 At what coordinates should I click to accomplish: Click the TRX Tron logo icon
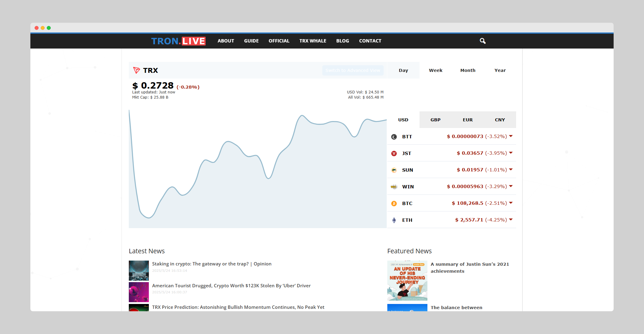pyautogui.click(x=136, y=70)
